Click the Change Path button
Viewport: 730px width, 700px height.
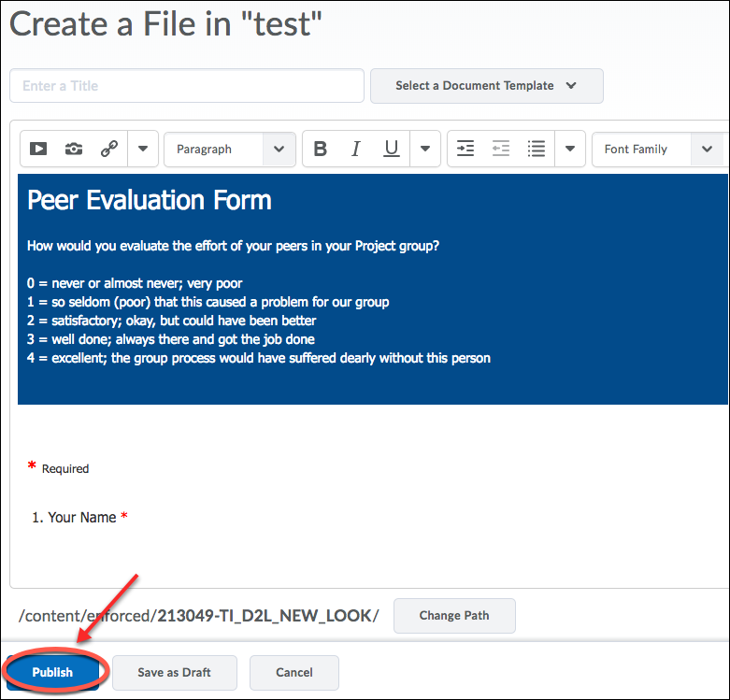tap(454, 616)
